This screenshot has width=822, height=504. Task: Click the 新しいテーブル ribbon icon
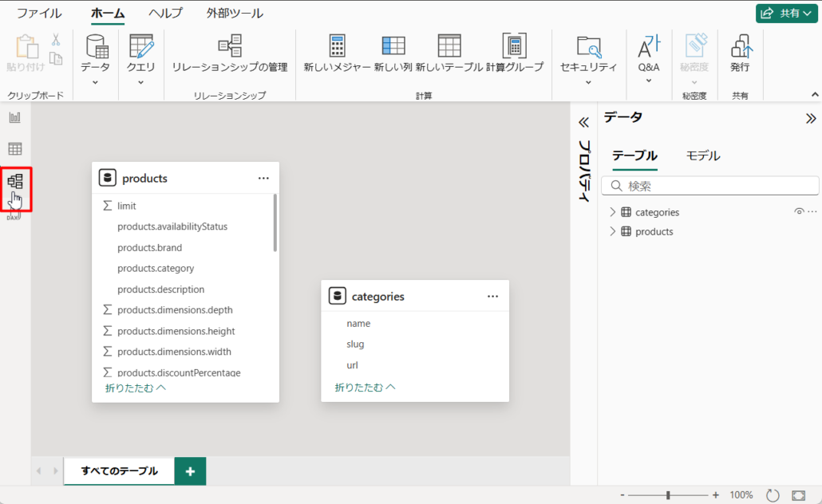tap(449, 46)
